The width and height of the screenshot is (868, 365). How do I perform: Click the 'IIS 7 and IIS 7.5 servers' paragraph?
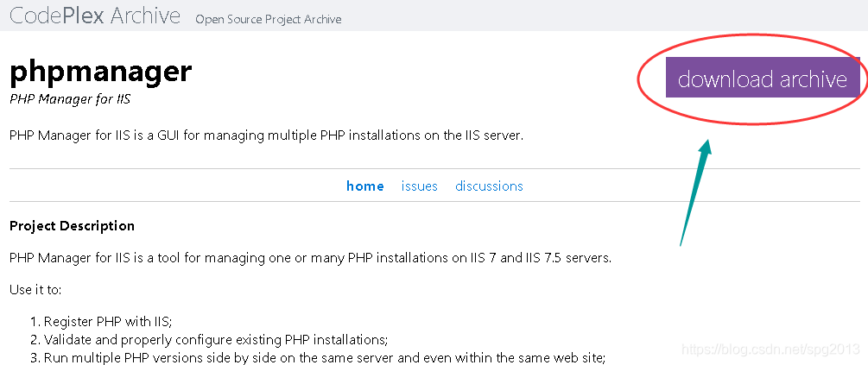pyautogui.click(x=311, y=258)
